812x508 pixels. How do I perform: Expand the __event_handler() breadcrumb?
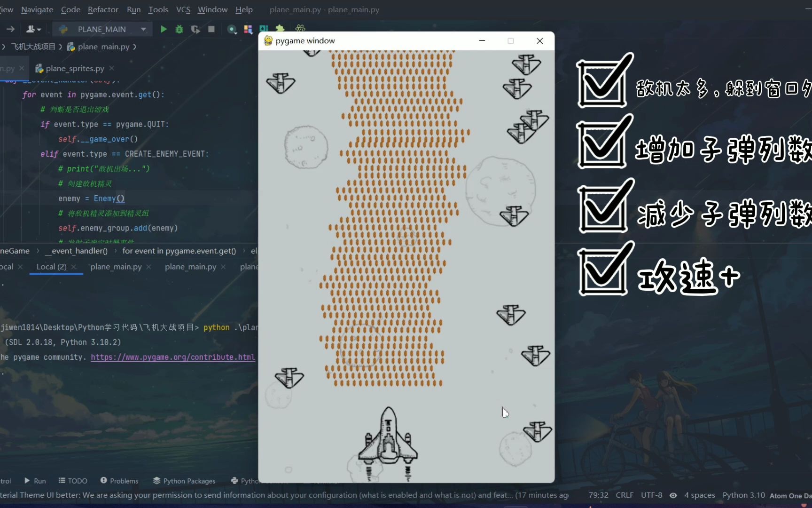77,251
